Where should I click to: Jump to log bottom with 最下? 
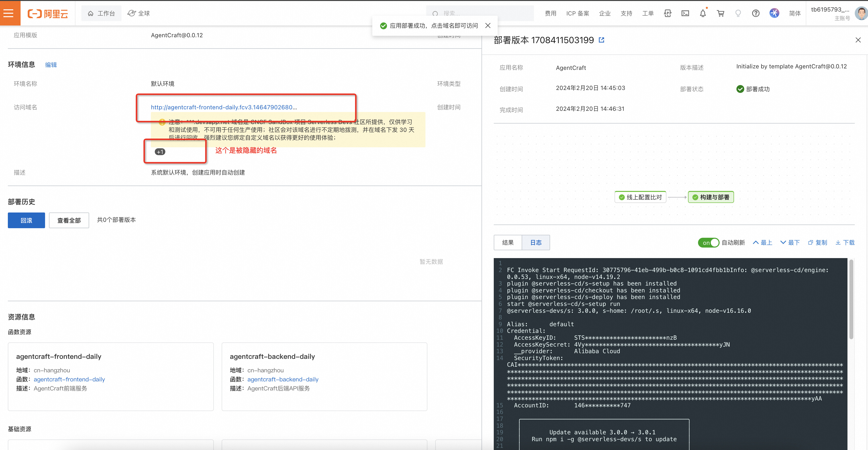(x=790, y=242)
